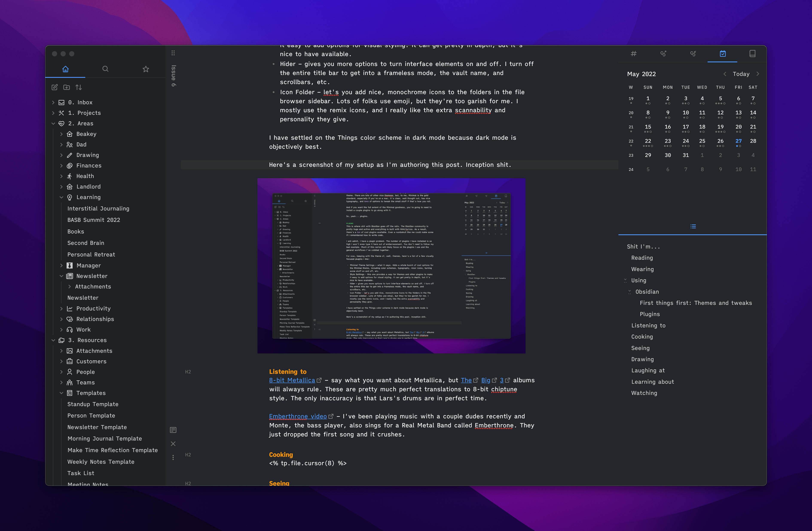Jump to Reading in the outline
The width and height of the screenshot is (812, 531).
coord(642,258)
